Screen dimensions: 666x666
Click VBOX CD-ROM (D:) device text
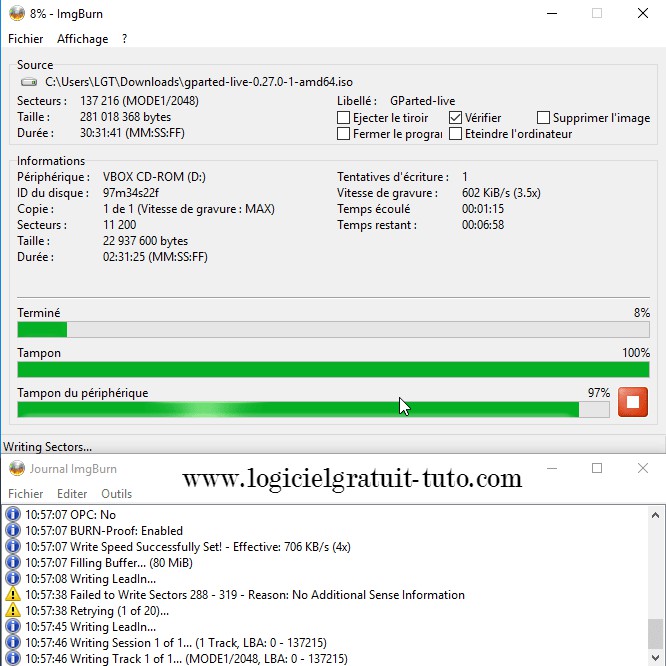pyautogui.click(x=154, y=177)
